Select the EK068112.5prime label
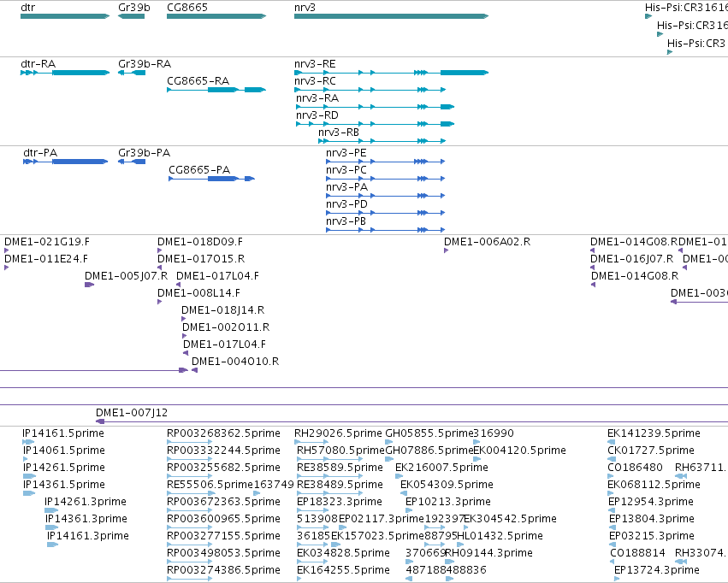The image size is (728, 583). tap(654, 486)
